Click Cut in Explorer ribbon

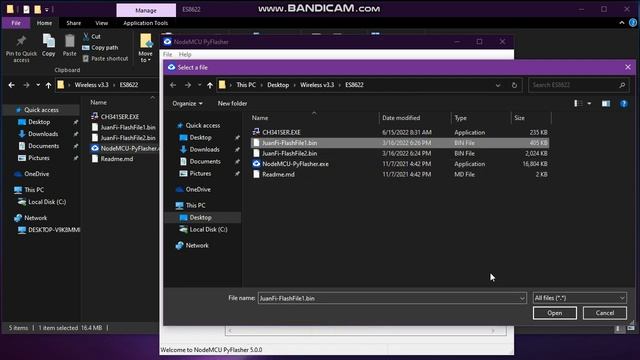[x=92, y=37]
